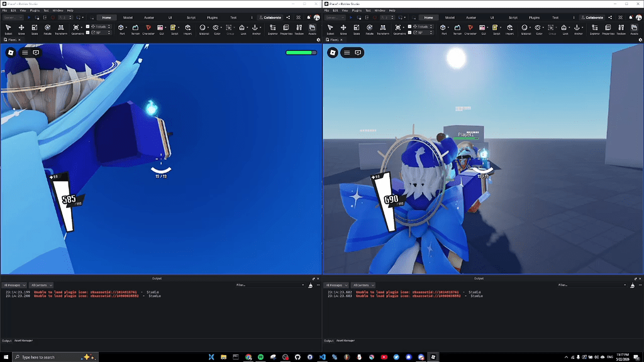
Task: Choose the Select tool in left Studio window
Action: 8,29
